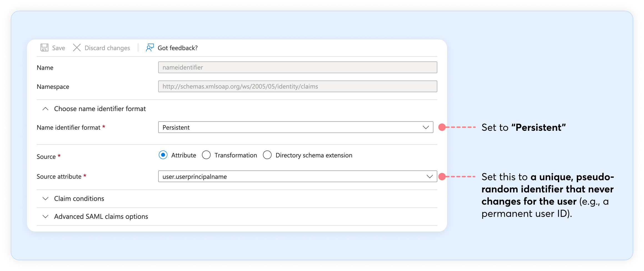Image resolution: width=644 pixels, height=271 pixels.
Task: Click the nameidentifier Name field
Action: pos(297,67)
